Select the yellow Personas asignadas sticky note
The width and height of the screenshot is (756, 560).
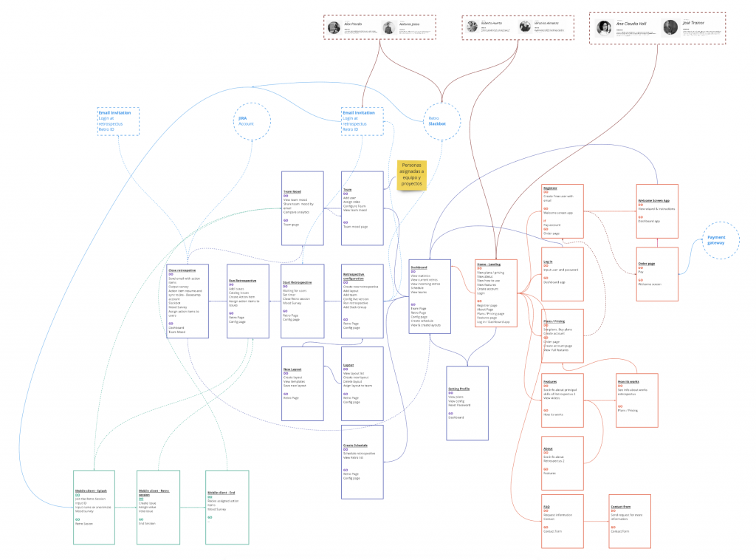click(x=413, y=175)
